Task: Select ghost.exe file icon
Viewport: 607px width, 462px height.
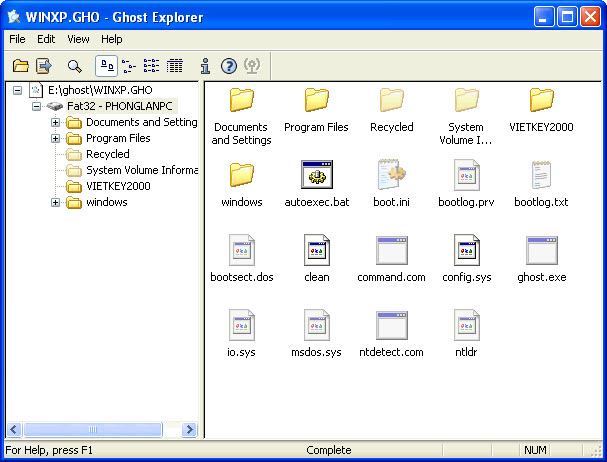Action: tap(542, 250)
